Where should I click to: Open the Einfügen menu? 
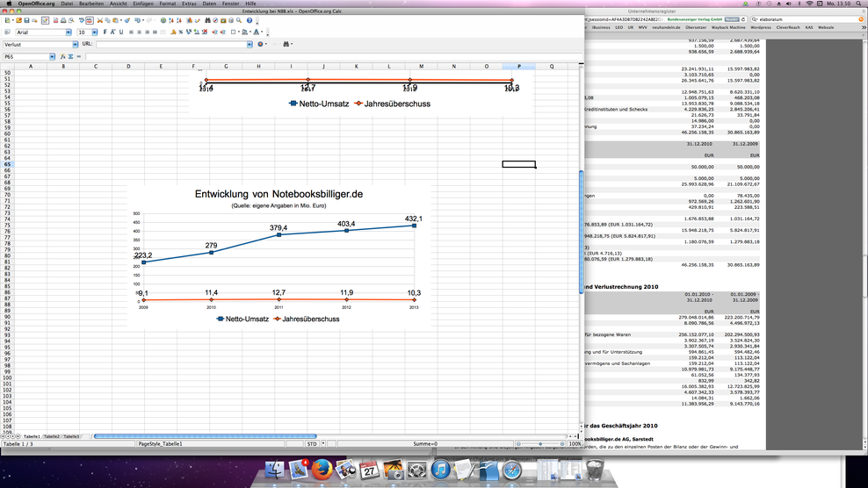pyautogui.click(x=143, y=4)
